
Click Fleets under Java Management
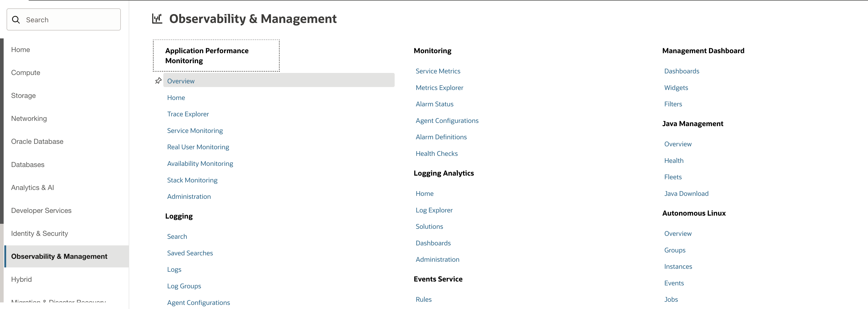click(673, 177)
